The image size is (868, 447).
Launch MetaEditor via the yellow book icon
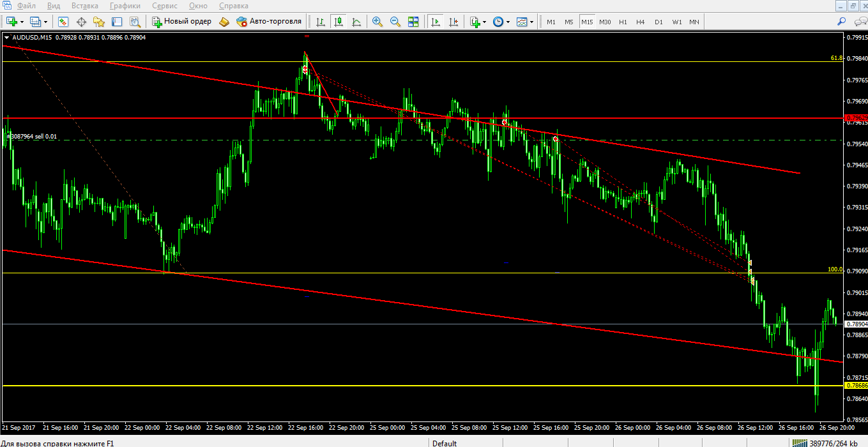tap(224, 22)
